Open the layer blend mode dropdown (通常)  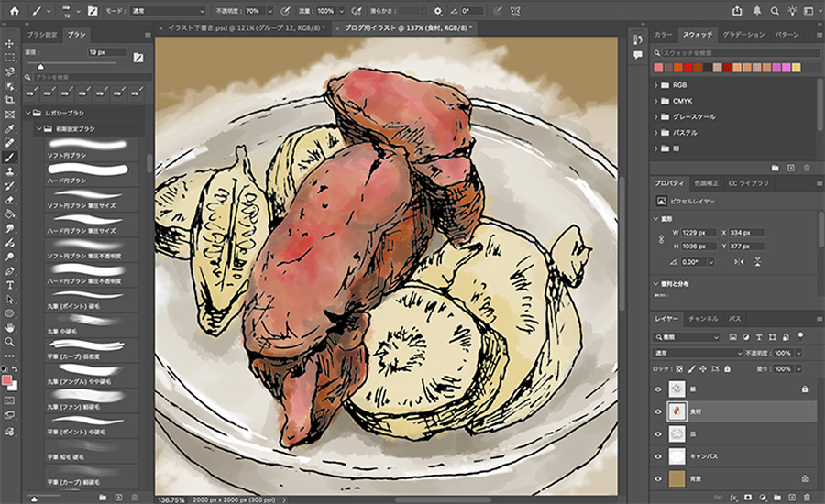coord(698,353)
